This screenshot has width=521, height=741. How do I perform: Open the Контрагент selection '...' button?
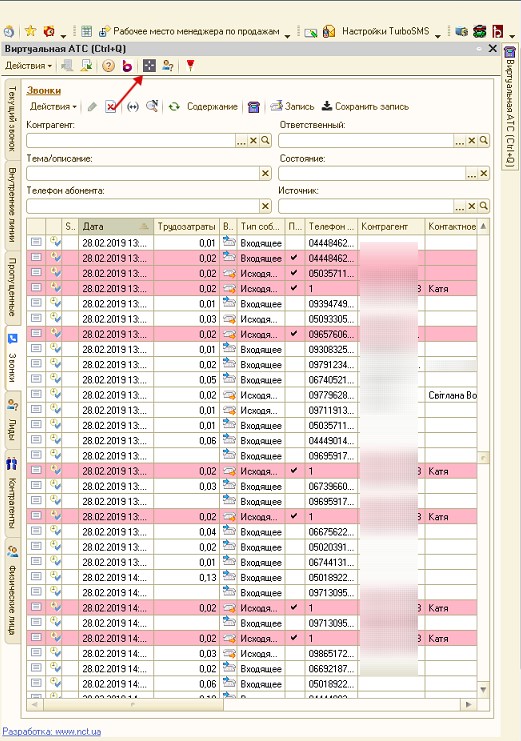click(x=242, y=140)
